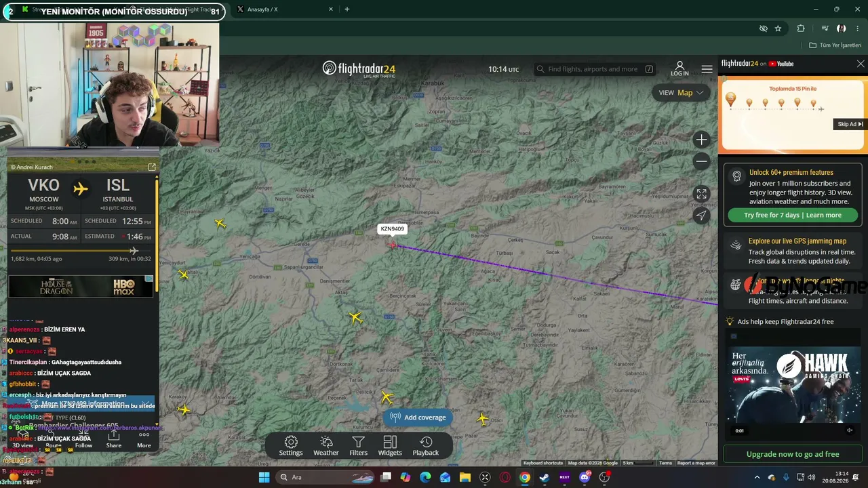Click the Unlock 60+ premium features heading
Viewport: 868px width, 488px height.
coord(791,172)
